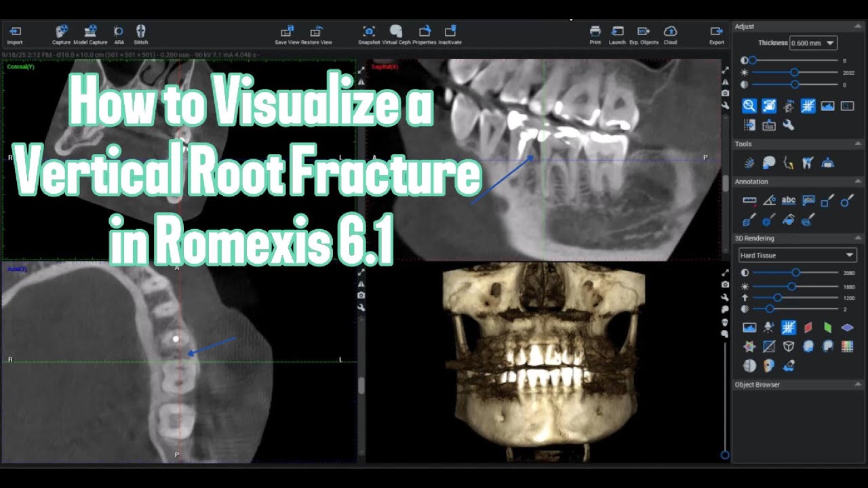The width and height of the screenshot is (868, 488).
Task: Click the 3D lighting lamp icon
Action: point(769,327)
